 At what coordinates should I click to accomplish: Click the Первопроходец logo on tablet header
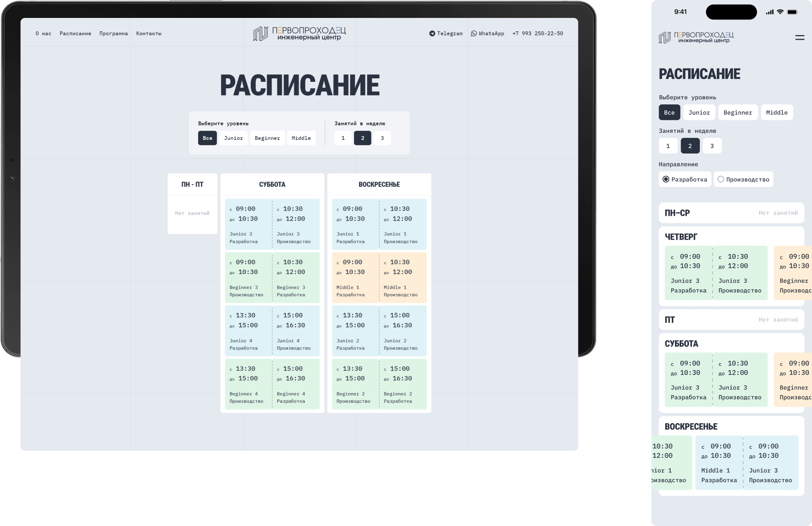tap(299, 34)
